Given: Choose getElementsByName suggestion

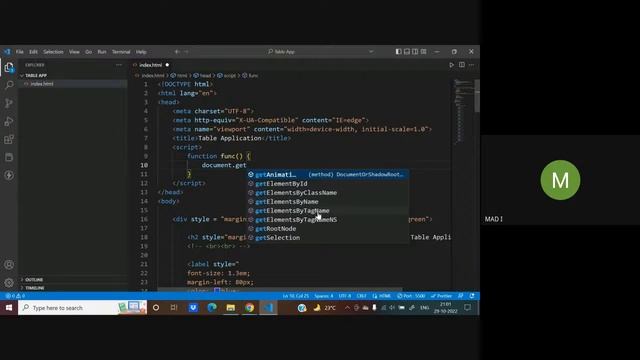Looking at the screenshot, I should click(x=328, y=202).
